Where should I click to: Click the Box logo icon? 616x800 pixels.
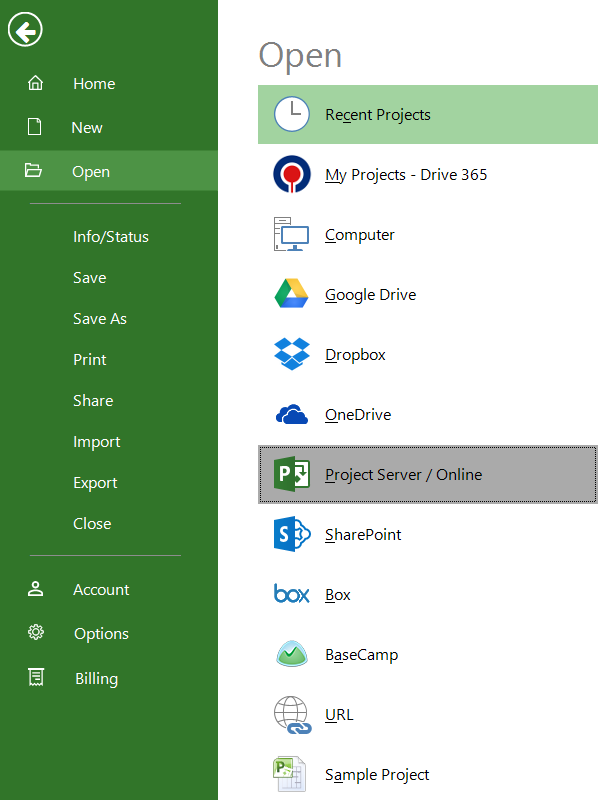tap(292, 594)
